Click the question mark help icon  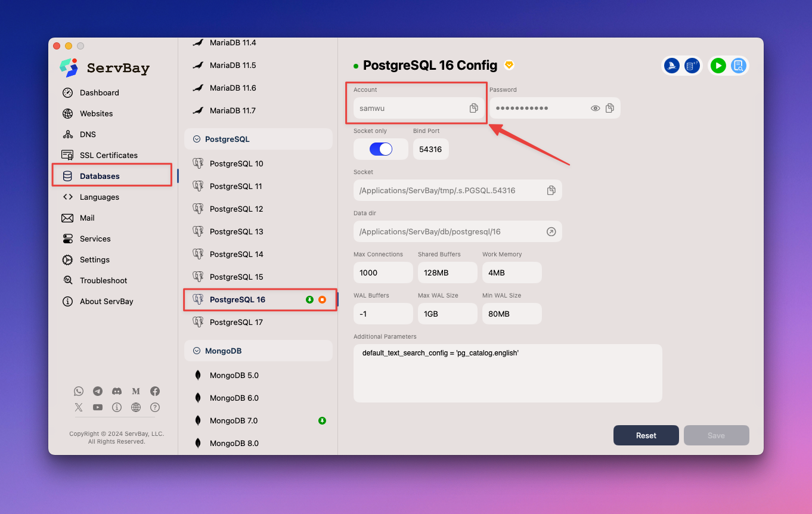coord(155,407)
